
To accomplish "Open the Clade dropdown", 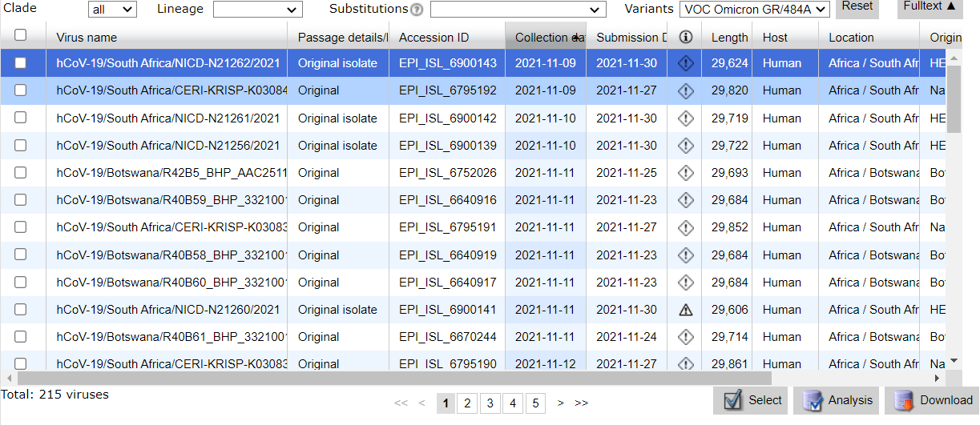I will tap(113, 10).
